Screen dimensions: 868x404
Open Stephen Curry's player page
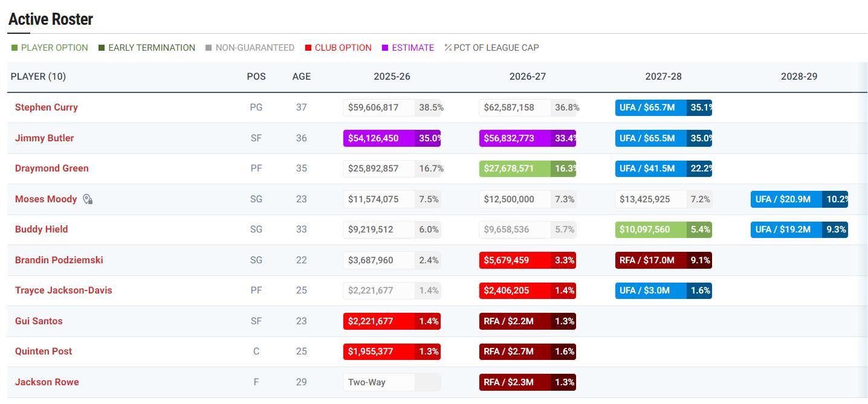[x=47, y=107]
